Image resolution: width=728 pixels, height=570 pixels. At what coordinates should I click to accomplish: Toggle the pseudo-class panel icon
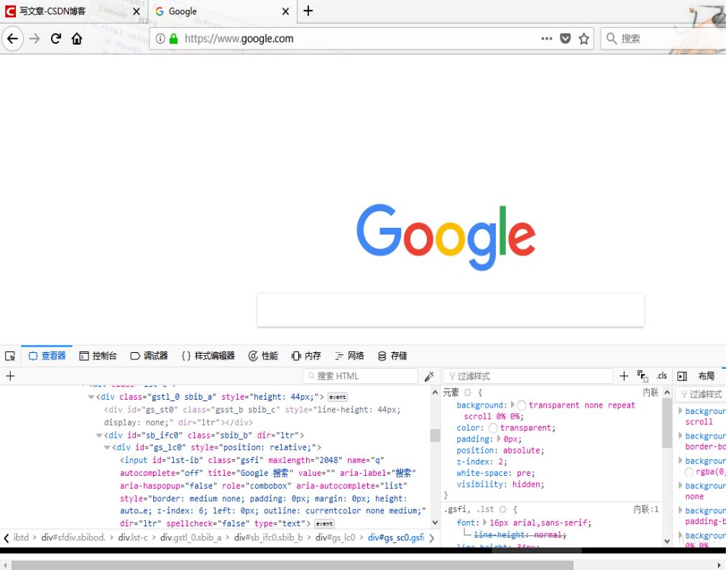pos(642,376)
